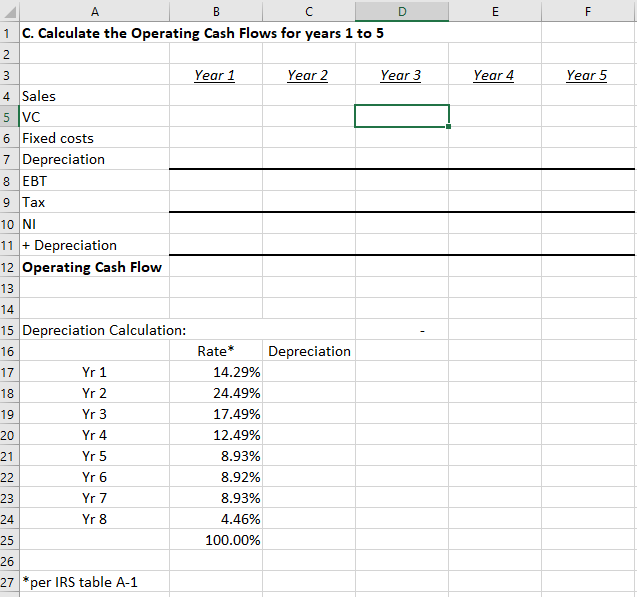
Task: Click the 4.46% rate cell
Action: 216,519
